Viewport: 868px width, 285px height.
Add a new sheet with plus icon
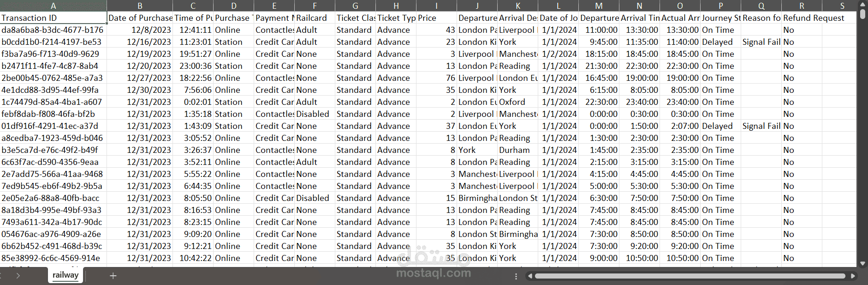click(113, 276)
